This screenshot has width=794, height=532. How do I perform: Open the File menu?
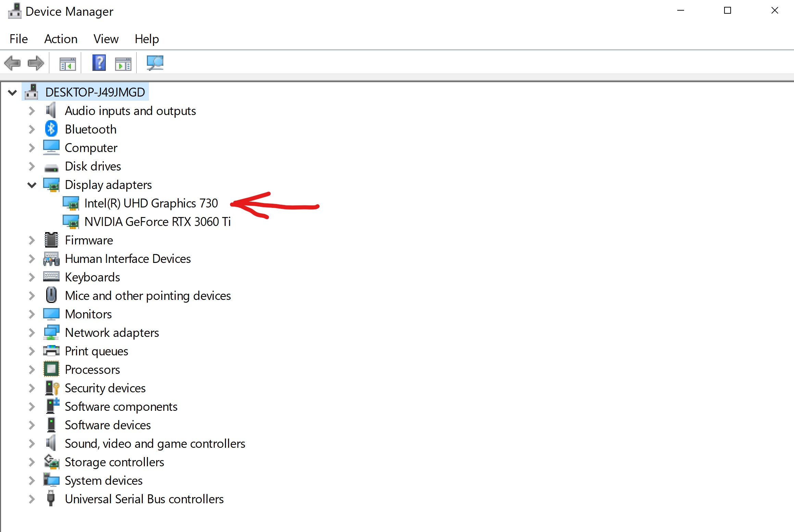pyautogui.click(x=18, y=39)
